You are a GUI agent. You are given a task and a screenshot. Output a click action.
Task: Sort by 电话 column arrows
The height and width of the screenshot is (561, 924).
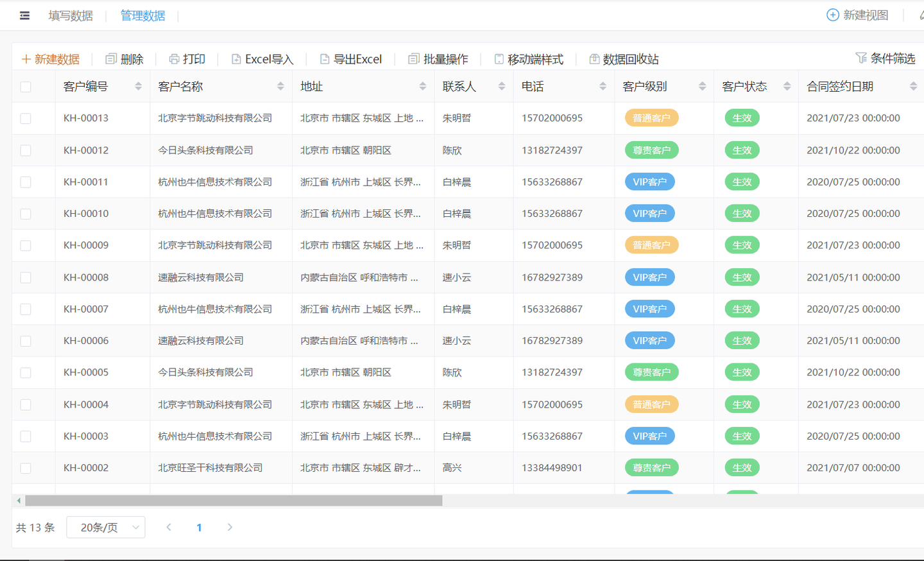tap(603, 86)
